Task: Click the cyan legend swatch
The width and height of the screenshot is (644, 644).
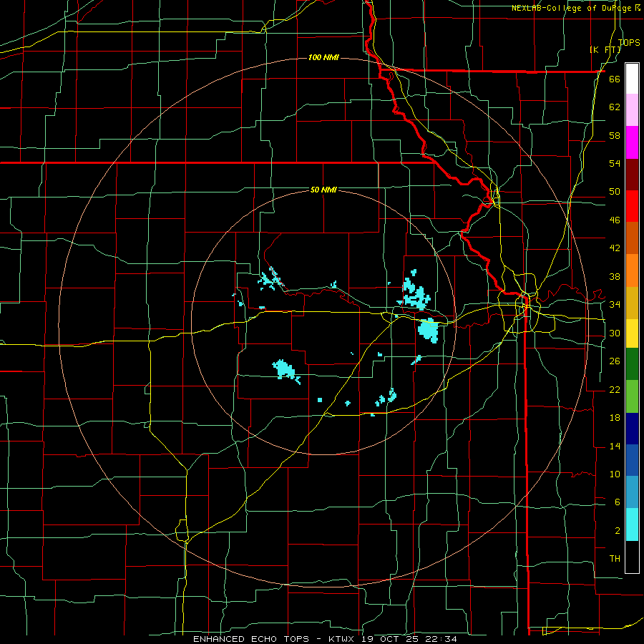Action: (632, 525)
